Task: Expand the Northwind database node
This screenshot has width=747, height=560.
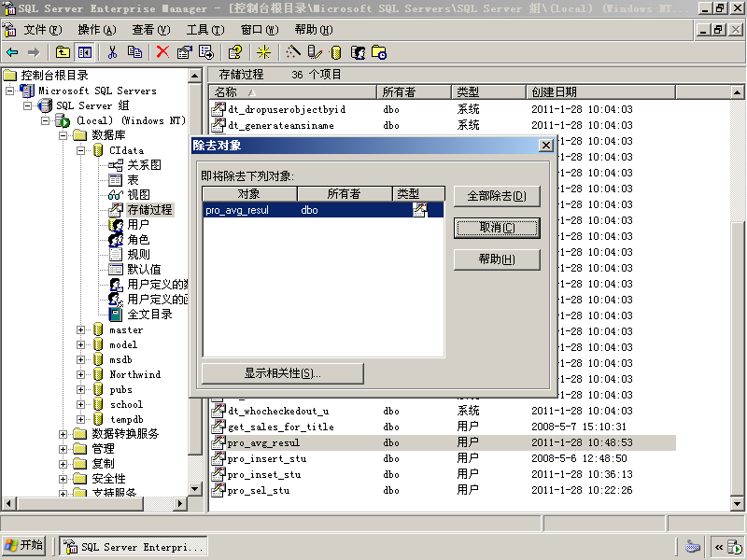Action: pyautogui.click(x=81, y=374)
